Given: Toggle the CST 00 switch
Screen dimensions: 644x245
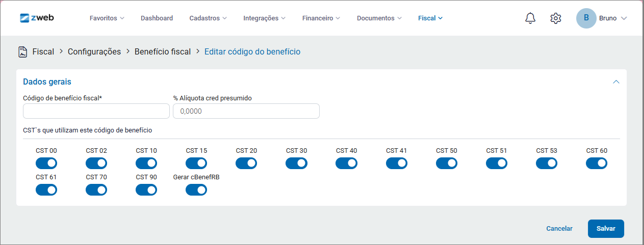Looking at the screenshot, I should (x=46, y=164).
